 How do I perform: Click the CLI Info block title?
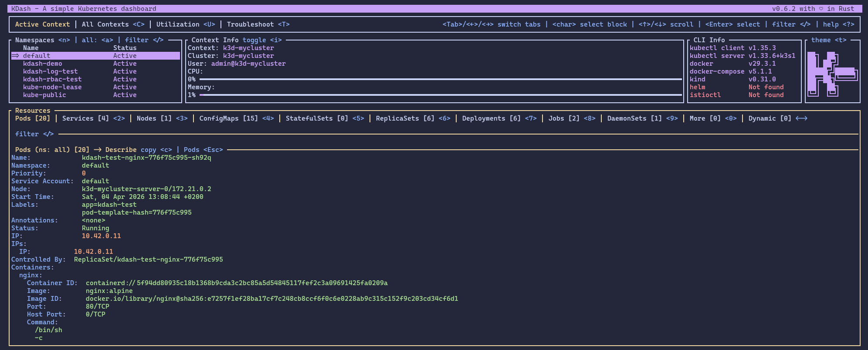point(709,40)
